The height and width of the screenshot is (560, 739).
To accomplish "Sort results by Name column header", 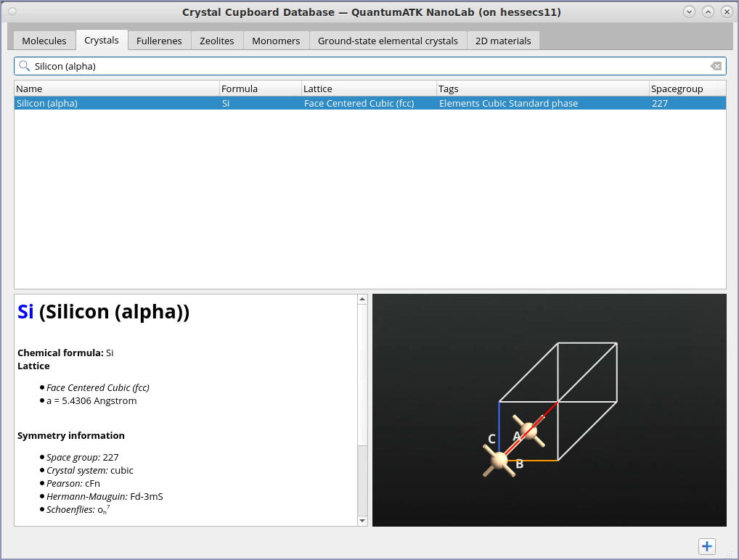I will point(116,88).
